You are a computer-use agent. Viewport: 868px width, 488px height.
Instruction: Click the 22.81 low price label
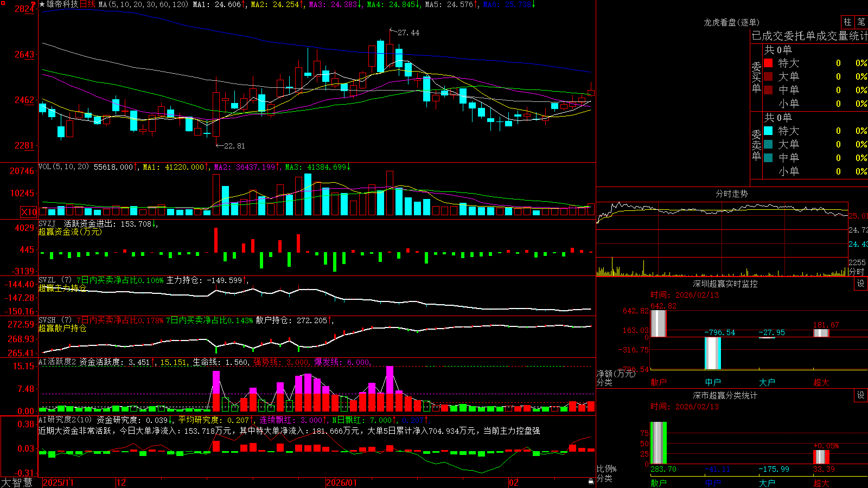pos(234,146)
